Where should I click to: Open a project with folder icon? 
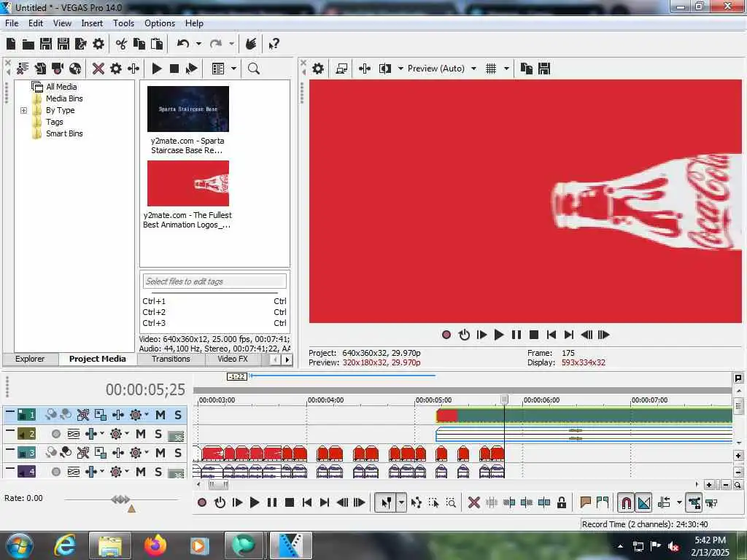28,44
